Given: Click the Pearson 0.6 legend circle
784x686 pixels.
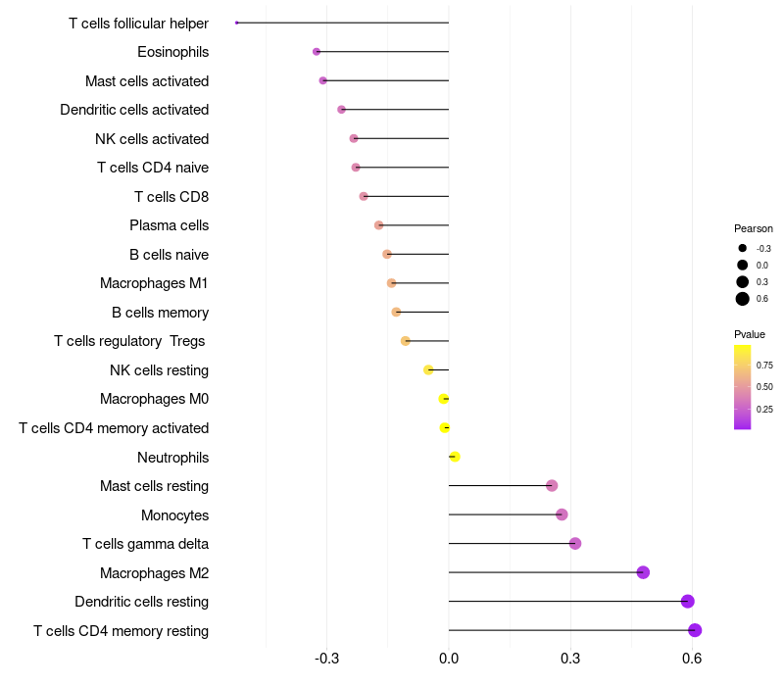Looking at the screenshot, I should 743,299.
